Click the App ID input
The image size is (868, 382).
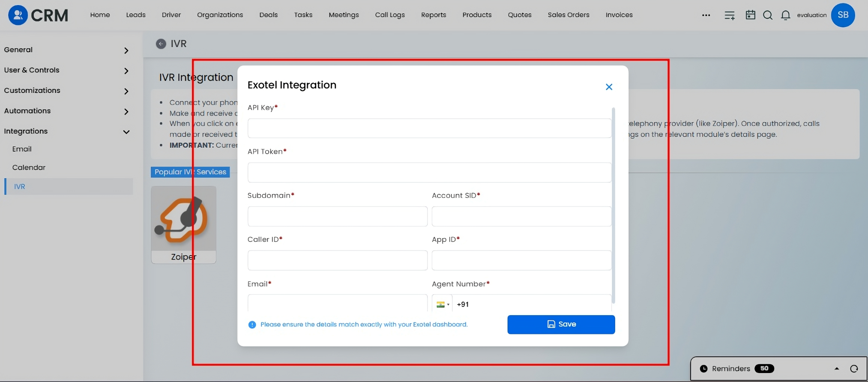pyautogui.click(x=521, y=260)
